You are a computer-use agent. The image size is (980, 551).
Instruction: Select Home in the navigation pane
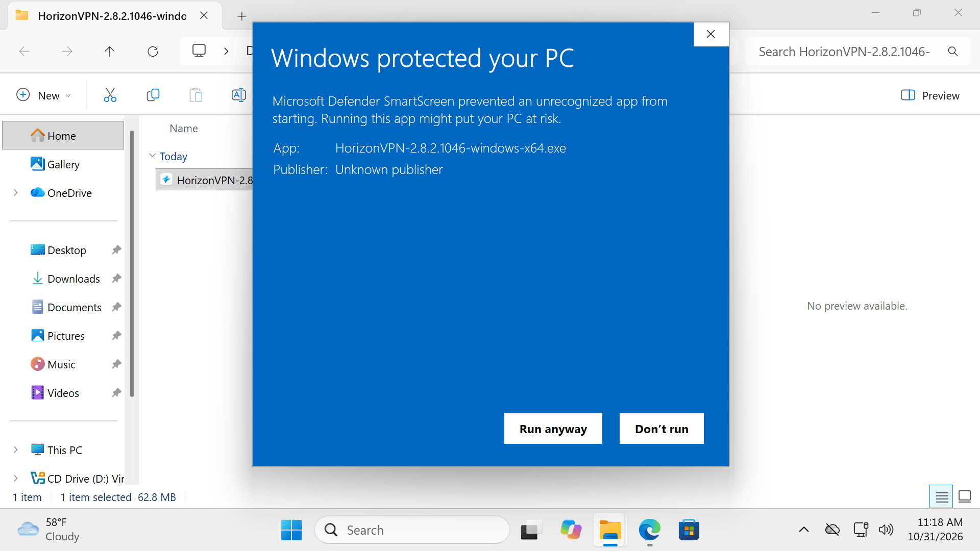[x=63, y=136]
